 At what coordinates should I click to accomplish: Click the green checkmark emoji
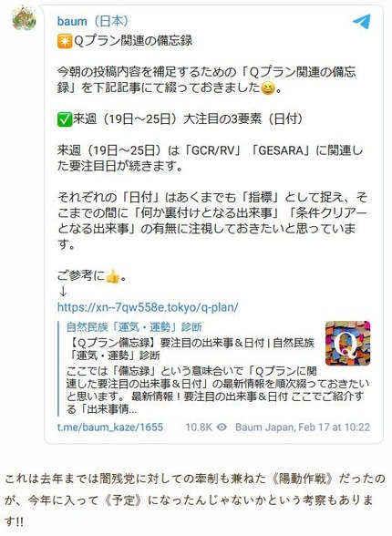pos(64,120)
